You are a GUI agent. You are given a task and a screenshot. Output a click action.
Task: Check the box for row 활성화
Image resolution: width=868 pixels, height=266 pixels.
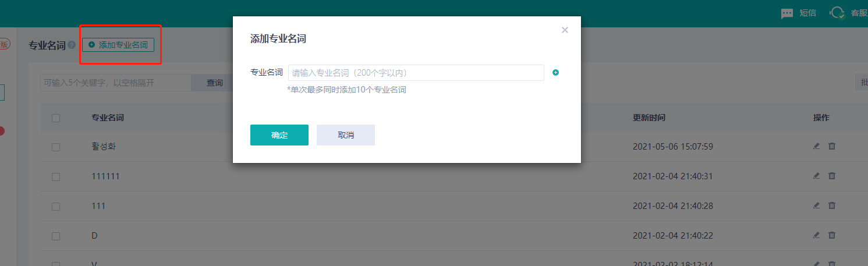pos(56,147)
